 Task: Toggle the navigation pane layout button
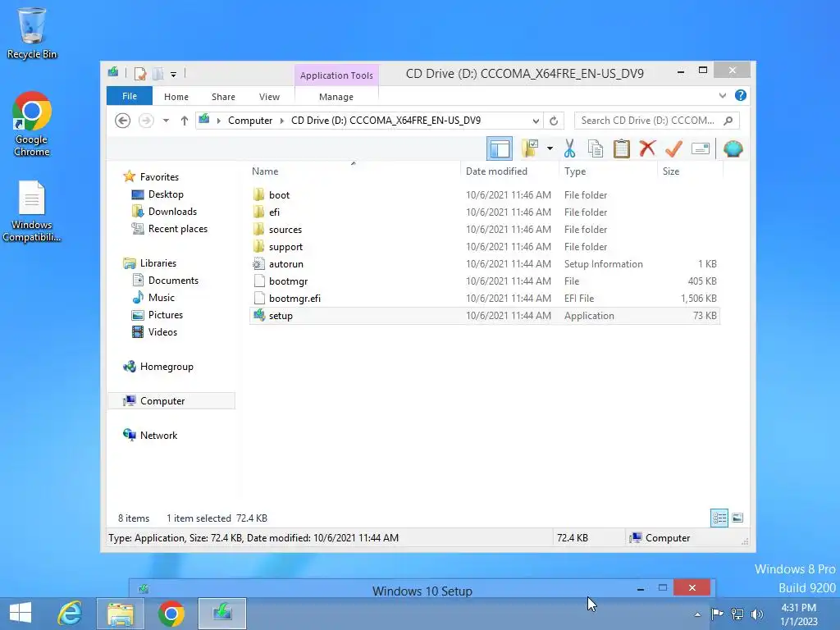coord(500,149)
